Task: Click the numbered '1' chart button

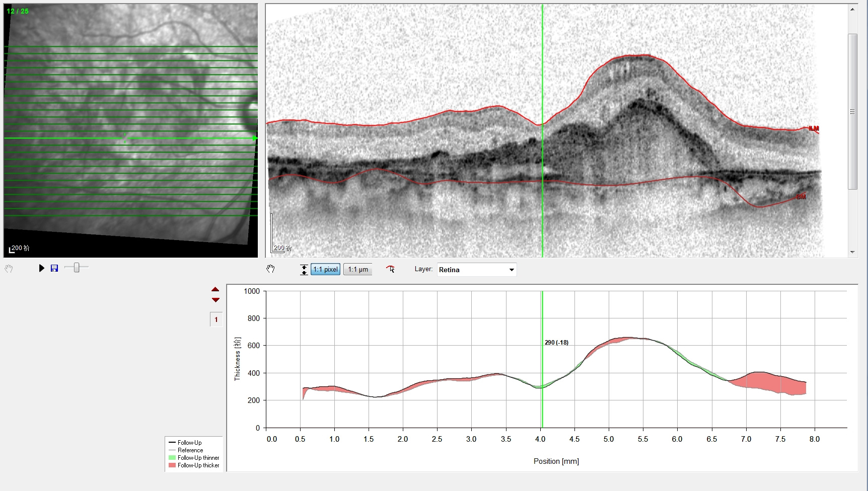Action: (x=216, y=319)
